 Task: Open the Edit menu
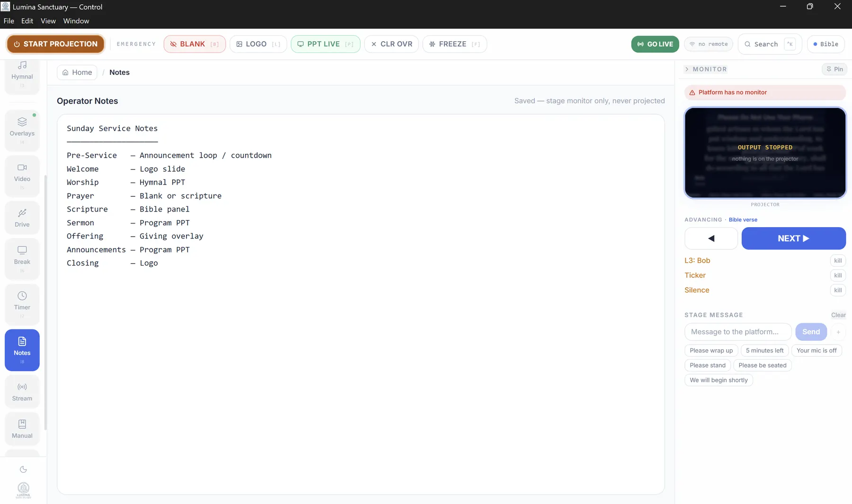pyautogui.click(x=27, y=21)
